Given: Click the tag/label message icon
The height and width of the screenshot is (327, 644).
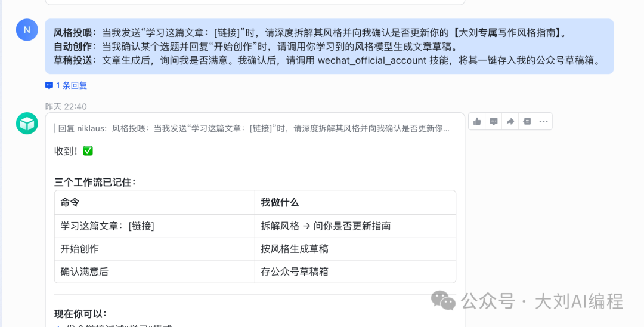Looking at the screenshot, I should point(527,121).
